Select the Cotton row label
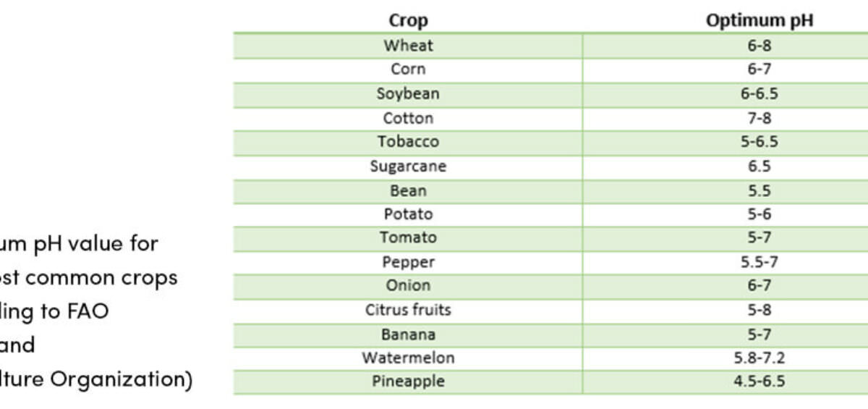Screen dimensions: 868x409 click(x=408, y=118)
